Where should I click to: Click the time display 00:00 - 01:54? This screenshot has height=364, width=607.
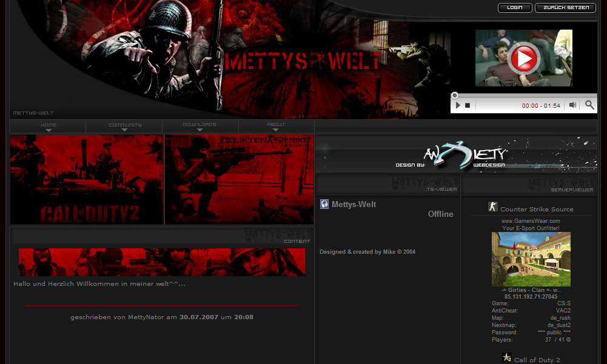tap(541, 105)
